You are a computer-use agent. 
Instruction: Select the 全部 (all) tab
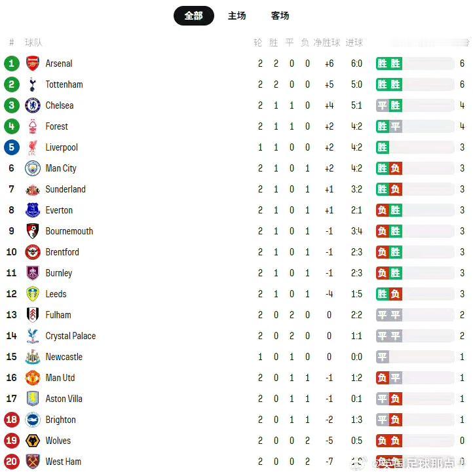pyautogui.click(x=194, y=16)
